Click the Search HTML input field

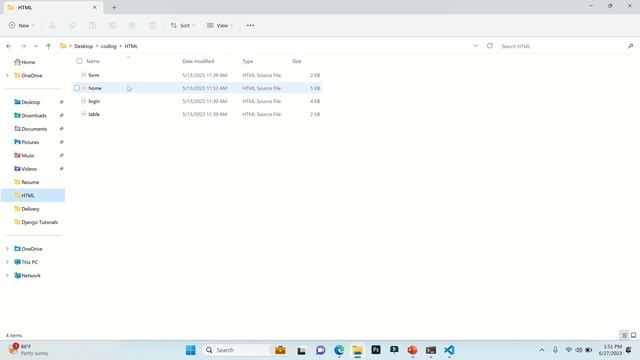(x=562, y=46)
